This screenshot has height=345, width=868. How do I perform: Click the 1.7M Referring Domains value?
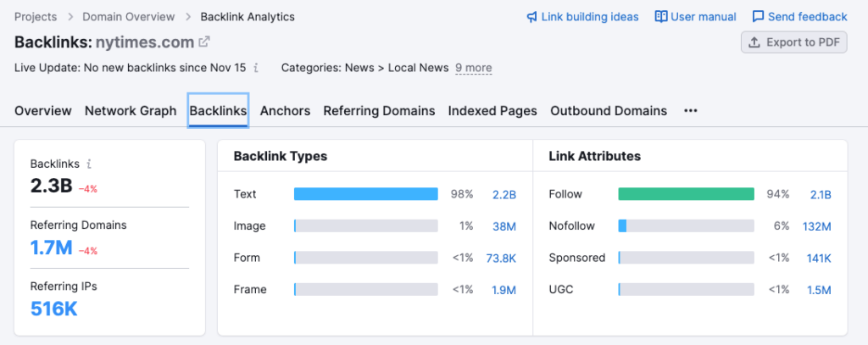(52, 248)
